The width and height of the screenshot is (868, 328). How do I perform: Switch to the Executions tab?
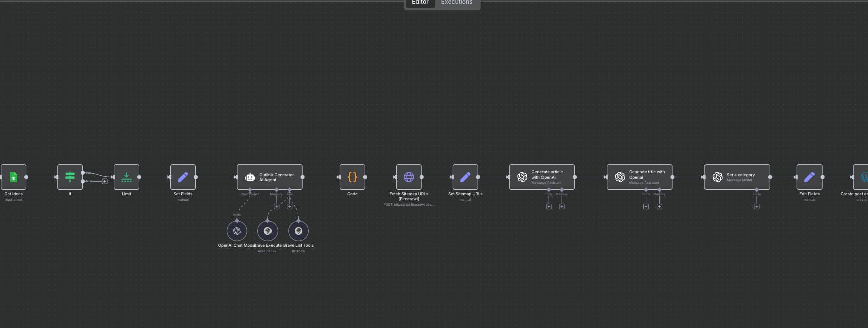coord(457,3)
